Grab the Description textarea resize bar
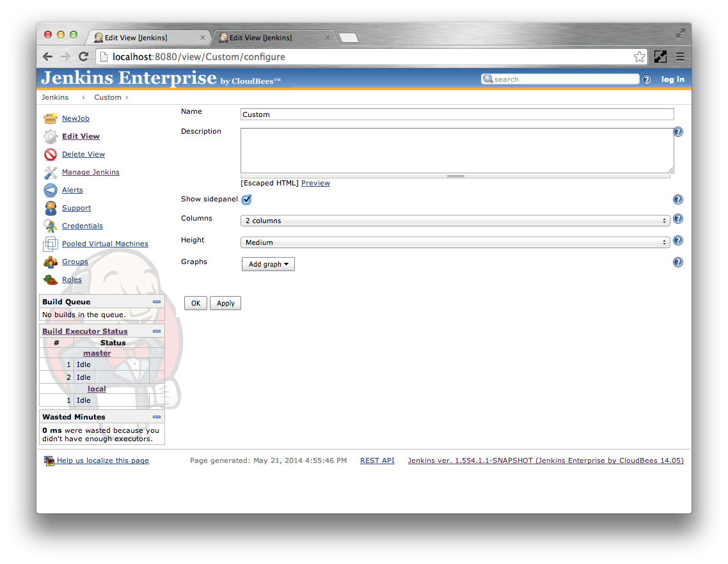The image size is (728, 564). 455,176
